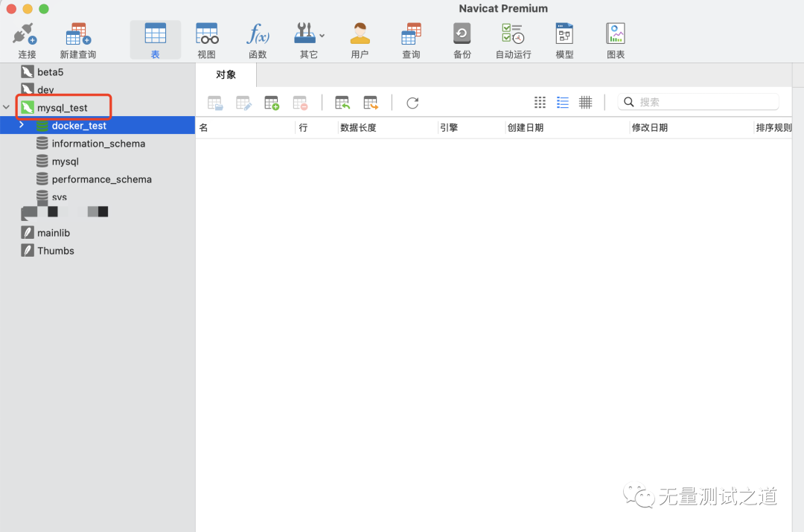Switch to icon grid view
804x532 pixels.
pos(540,103)
